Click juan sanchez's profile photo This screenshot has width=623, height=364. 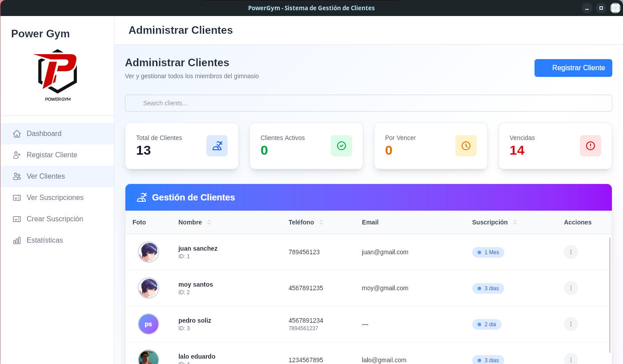149,252
